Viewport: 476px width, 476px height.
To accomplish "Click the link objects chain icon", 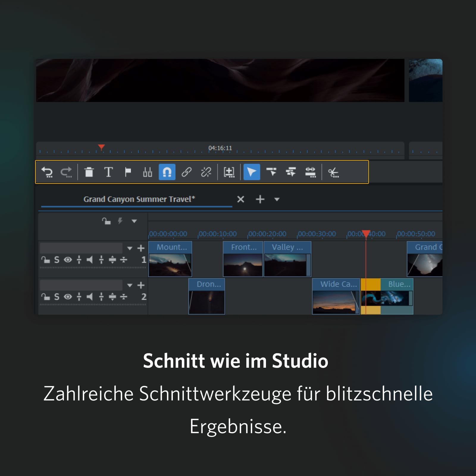I will [187, 172].
